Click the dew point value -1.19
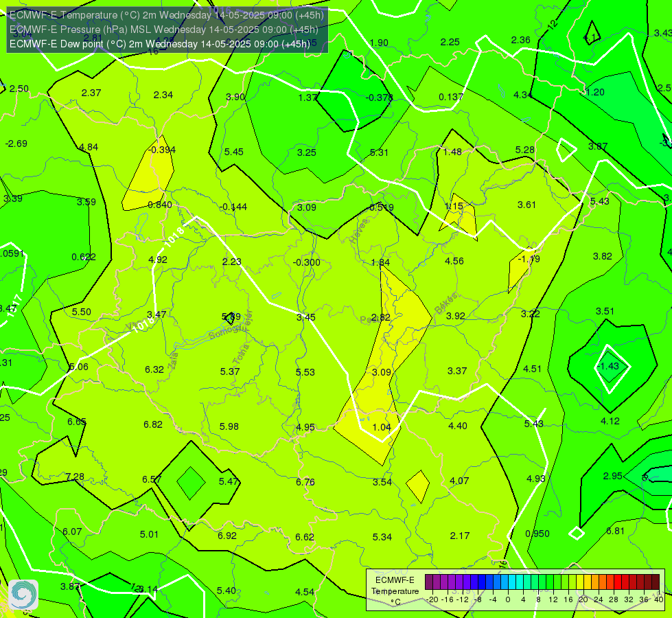 pos(529,259)
